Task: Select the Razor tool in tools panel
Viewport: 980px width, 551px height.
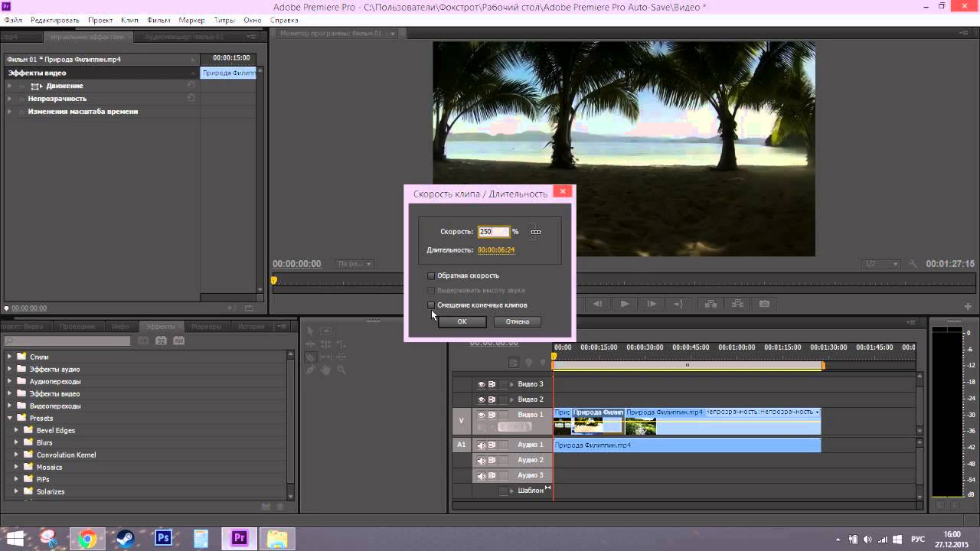Action: 310,357
